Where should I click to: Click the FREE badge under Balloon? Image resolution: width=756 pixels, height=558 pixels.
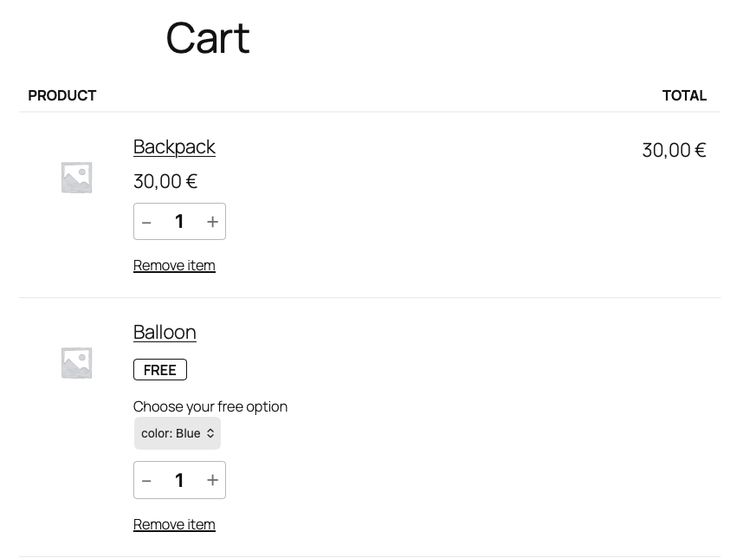pos(160,369)
